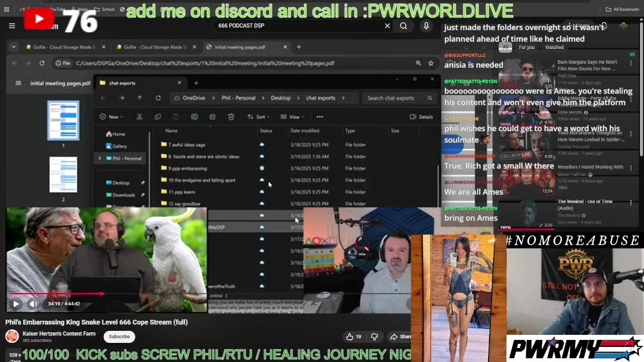Dislike the video with thumbs down

(x=374, y=336)
